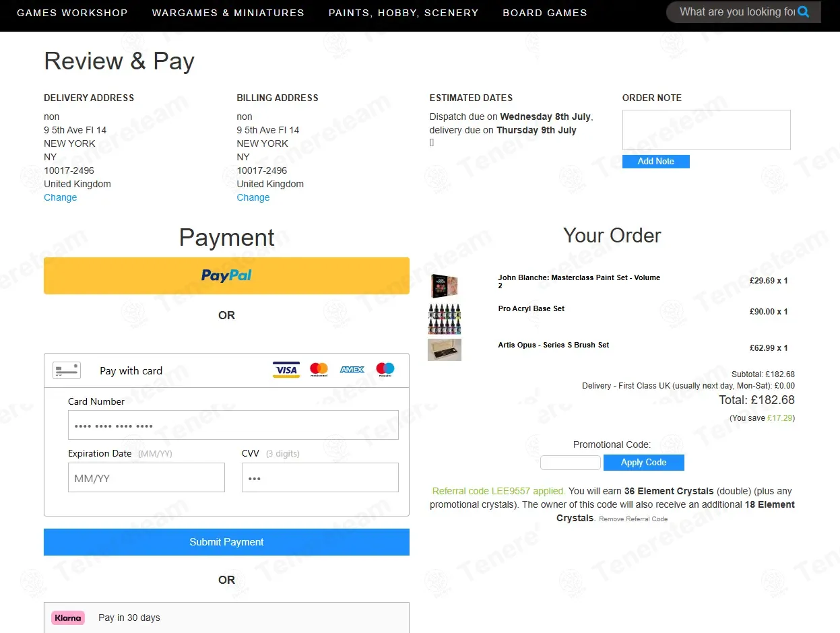840x633 pixels.
Task: Click the Maestro card logo
Action: pyautogui.click(x=385, y=370)
